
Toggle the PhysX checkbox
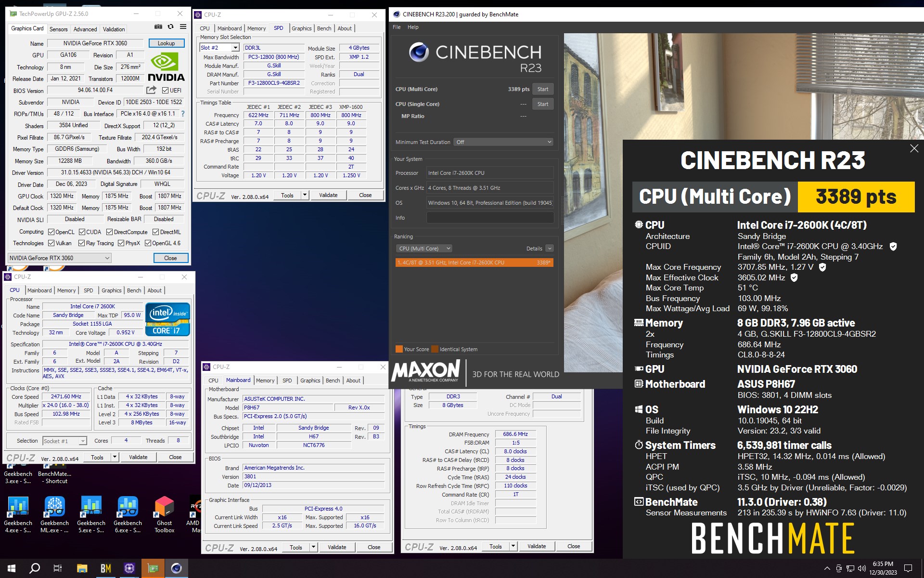(x=121, y=243)
